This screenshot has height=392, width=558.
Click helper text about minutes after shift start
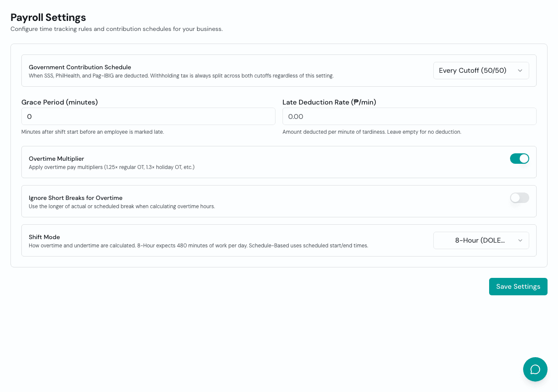point(92,132)
